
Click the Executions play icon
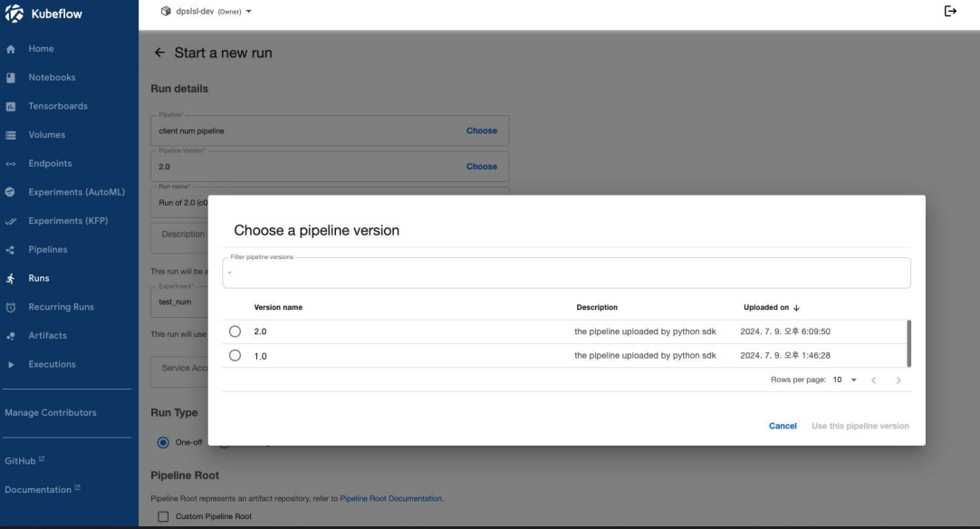[11, 364]
